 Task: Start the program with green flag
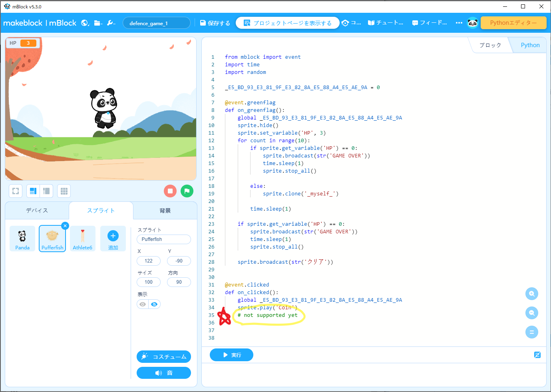click(x=187, y=191)
